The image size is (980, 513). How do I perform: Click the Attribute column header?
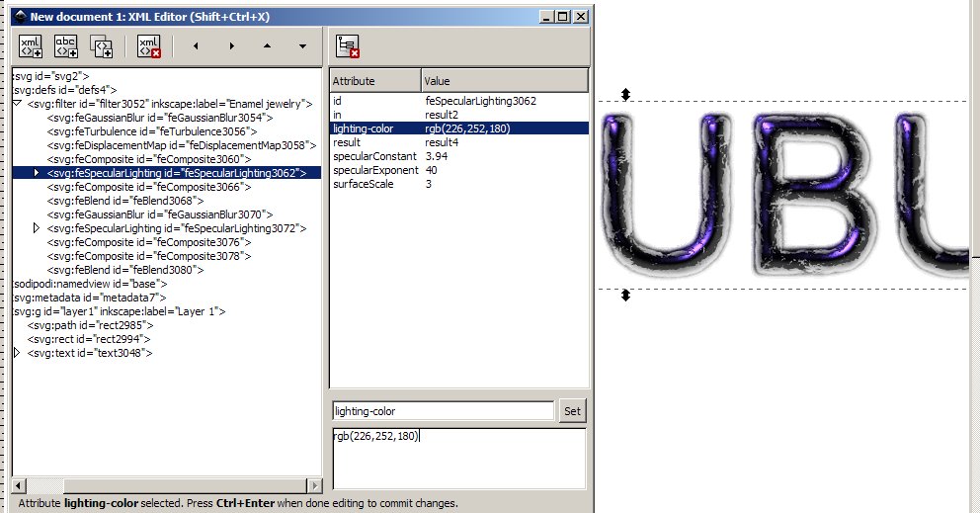tap(375, 80)
